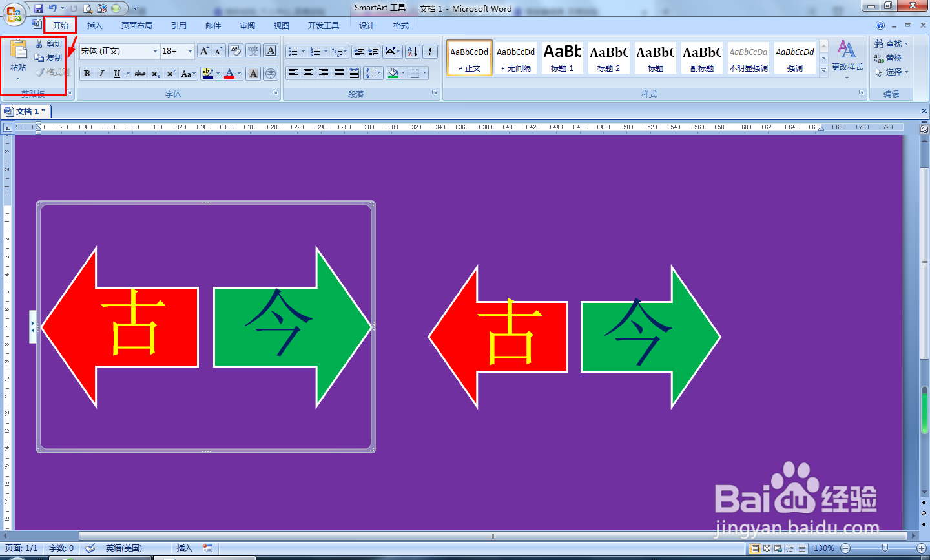Center align text
930x560 pixels.
[308, 74]
